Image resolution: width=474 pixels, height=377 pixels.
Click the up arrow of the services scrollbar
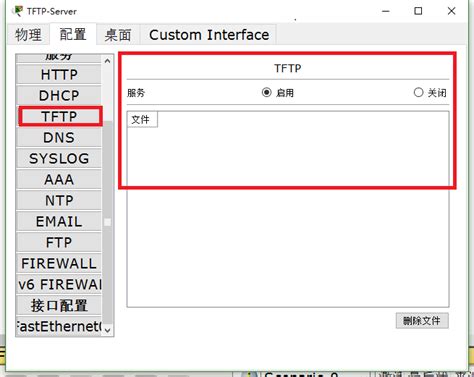click(107, 61)
